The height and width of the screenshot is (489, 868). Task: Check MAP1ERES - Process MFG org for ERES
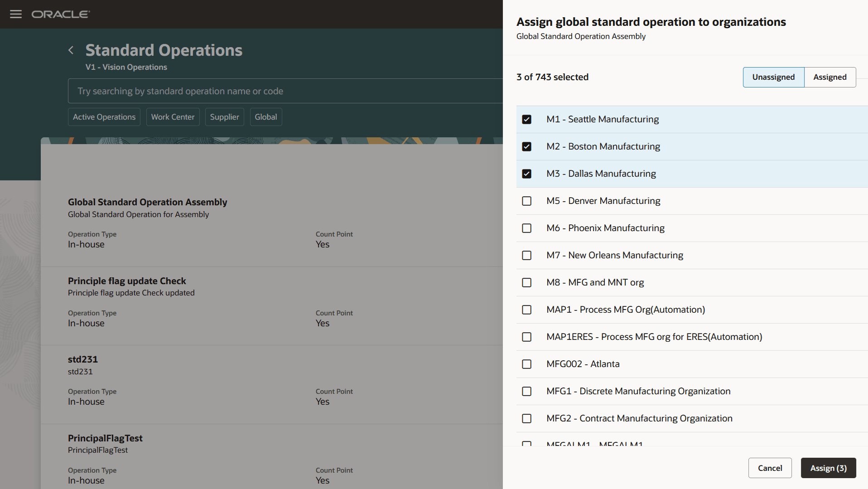(x=526, y=337)
